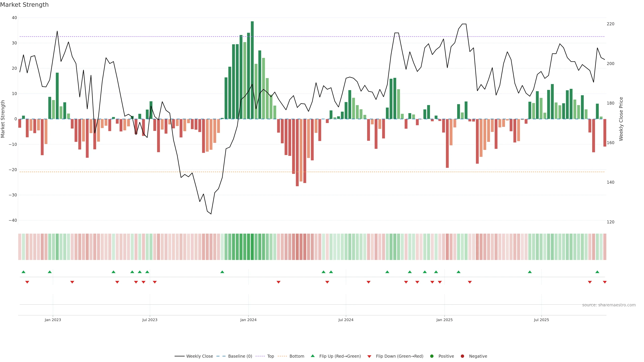Click the Market Strength chart title
Screen dimensions: 644x362
tap(24, 5)
